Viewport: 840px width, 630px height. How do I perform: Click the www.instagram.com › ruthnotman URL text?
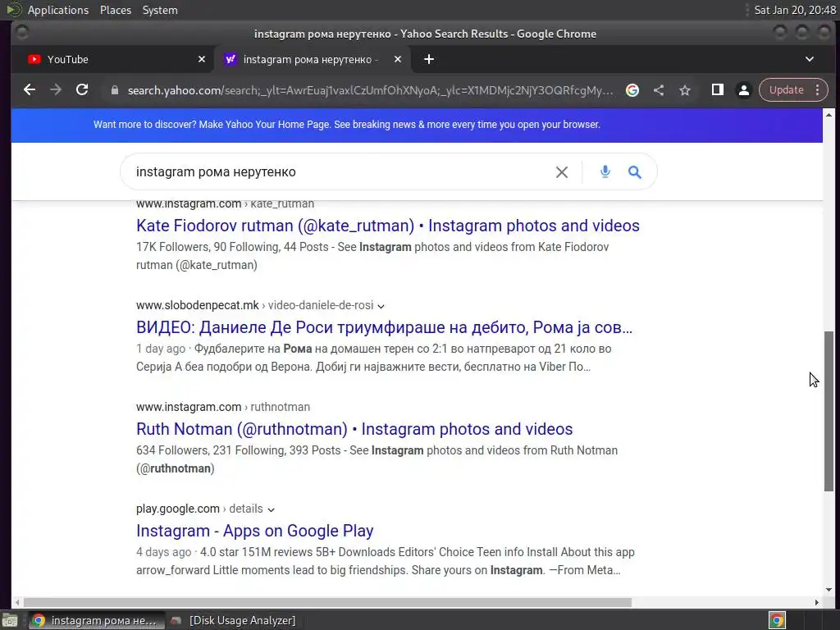coord(223,407)
